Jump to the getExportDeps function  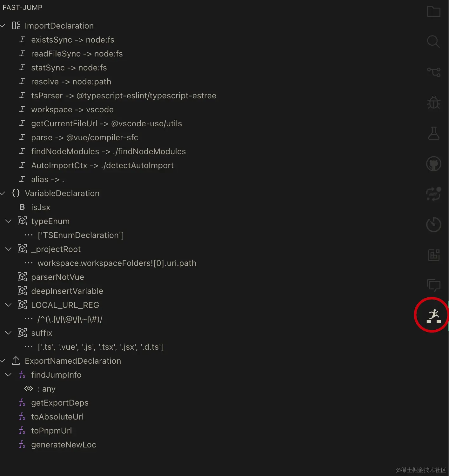(60, 403)
